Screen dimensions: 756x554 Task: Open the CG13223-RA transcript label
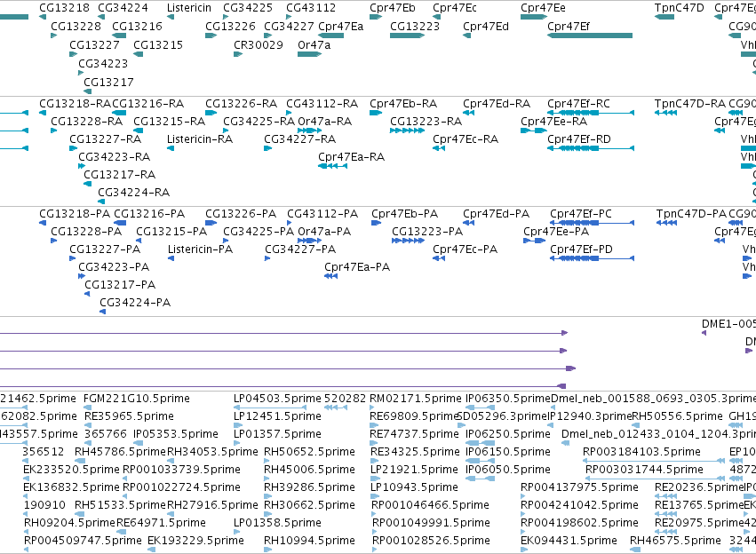[426, 122]
